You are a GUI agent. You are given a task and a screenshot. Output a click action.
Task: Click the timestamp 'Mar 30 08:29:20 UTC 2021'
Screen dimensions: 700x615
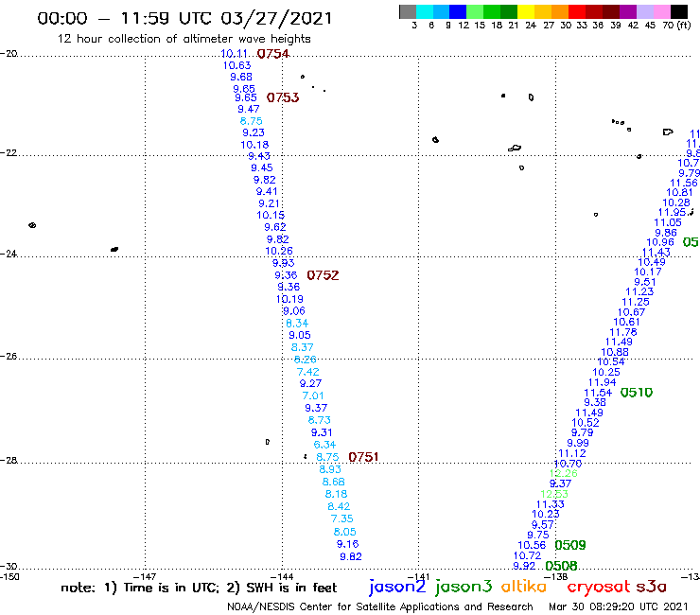(619, 606)
